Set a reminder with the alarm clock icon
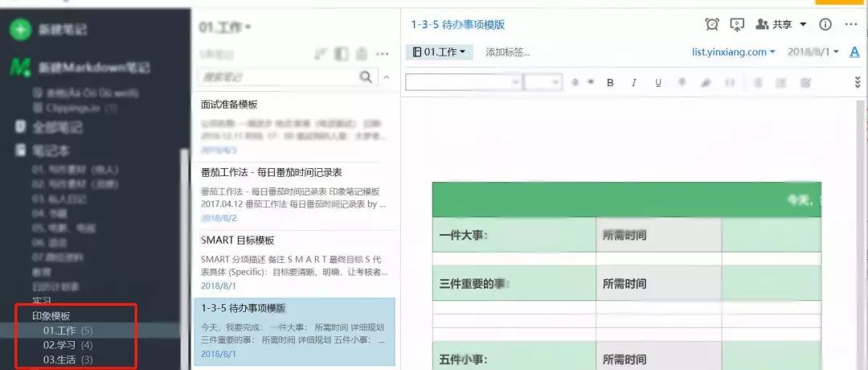The width and height of the screenshot is (868, 370). click(x=712, y=24)
